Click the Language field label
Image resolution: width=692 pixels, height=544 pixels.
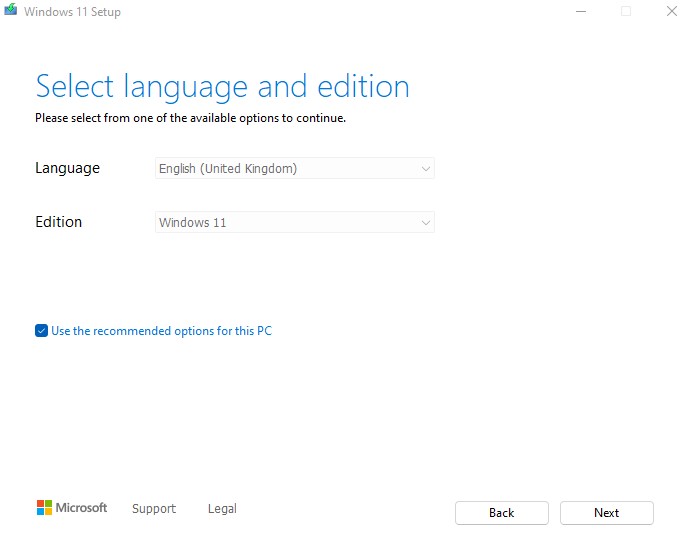(x=68, y=169)
